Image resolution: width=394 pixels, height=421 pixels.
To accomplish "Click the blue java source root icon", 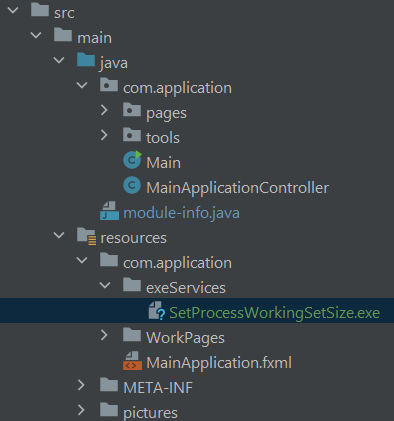I will coord(86,60).
